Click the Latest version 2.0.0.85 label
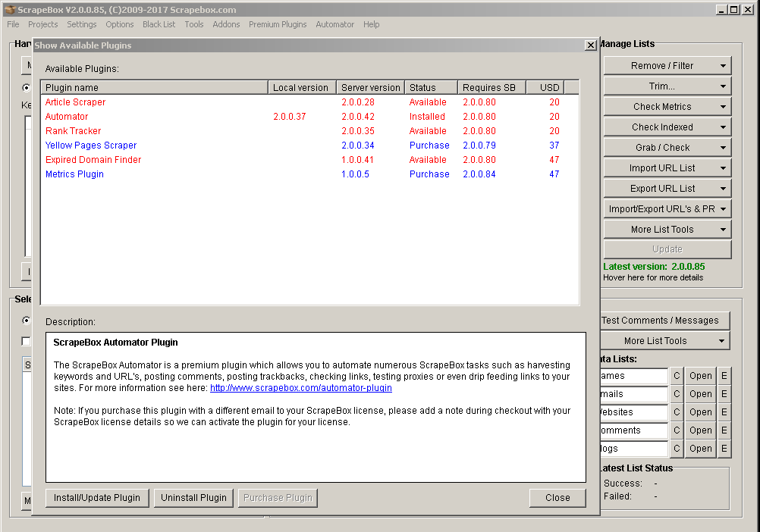 (654, 267)
